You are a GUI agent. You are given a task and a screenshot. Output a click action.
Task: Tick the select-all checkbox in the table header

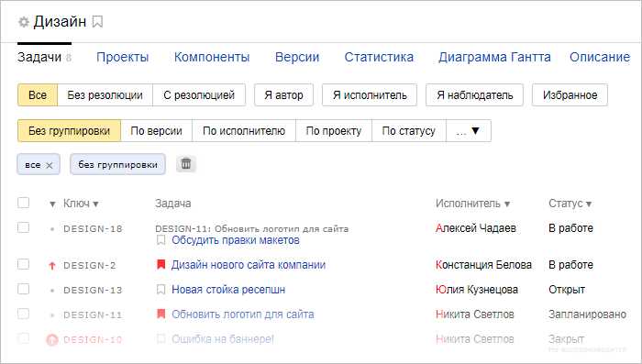[23, 203]
